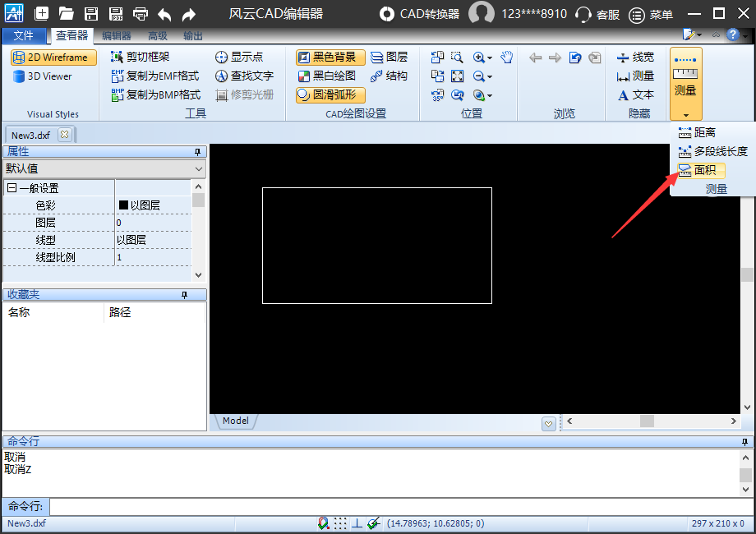Click the 色彩 black color swatch
This screenshot has height=534, width=756.
[x=123, y=205]
